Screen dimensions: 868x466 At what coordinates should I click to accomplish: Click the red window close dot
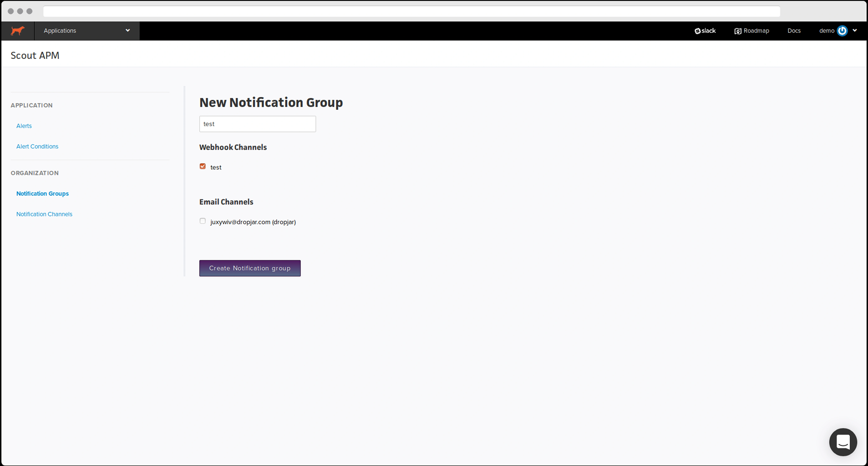[x=11, y=11]
